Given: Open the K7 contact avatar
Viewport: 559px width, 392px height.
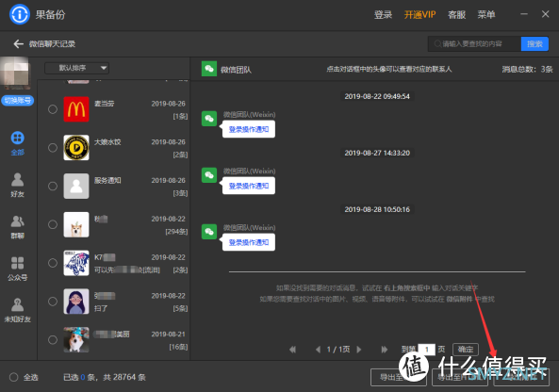Looking at the screenshot, I should (x=76, y=263).
